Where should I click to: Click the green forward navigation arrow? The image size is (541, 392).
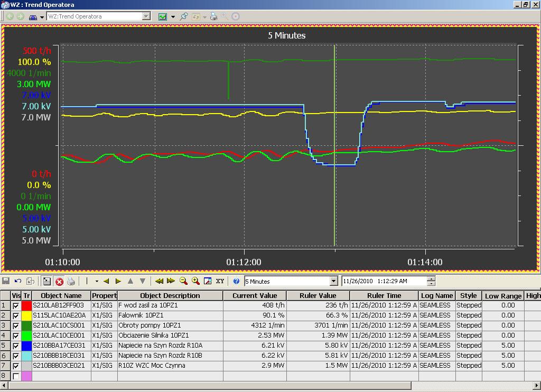(21, 16)
